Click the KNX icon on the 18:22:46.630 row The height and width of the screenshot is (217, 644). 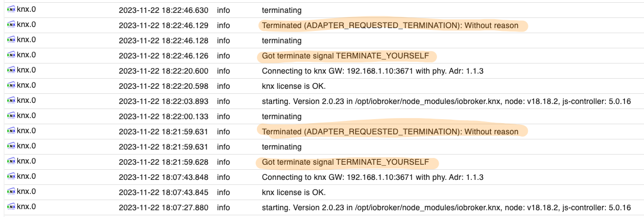(x=11, y=10)
